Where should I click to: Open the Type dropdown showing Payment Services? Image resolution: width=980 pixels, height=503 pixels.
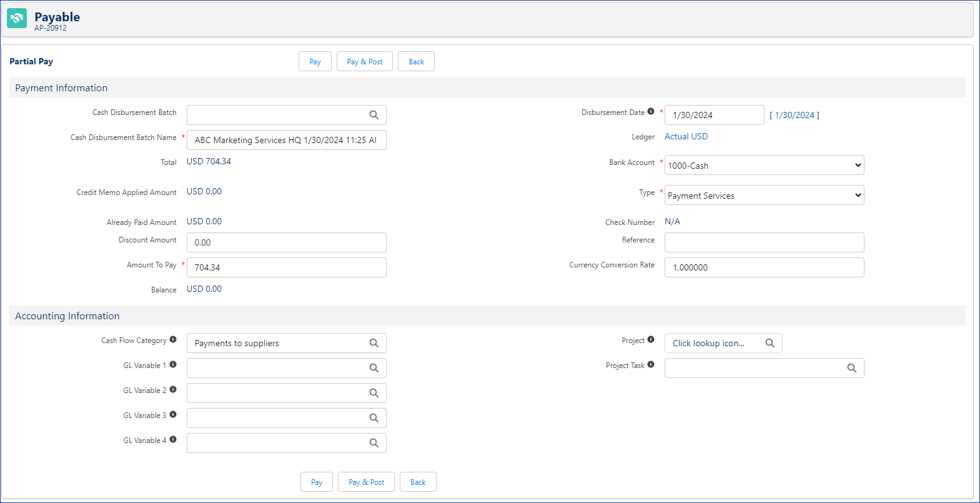[x=764, y=196]
